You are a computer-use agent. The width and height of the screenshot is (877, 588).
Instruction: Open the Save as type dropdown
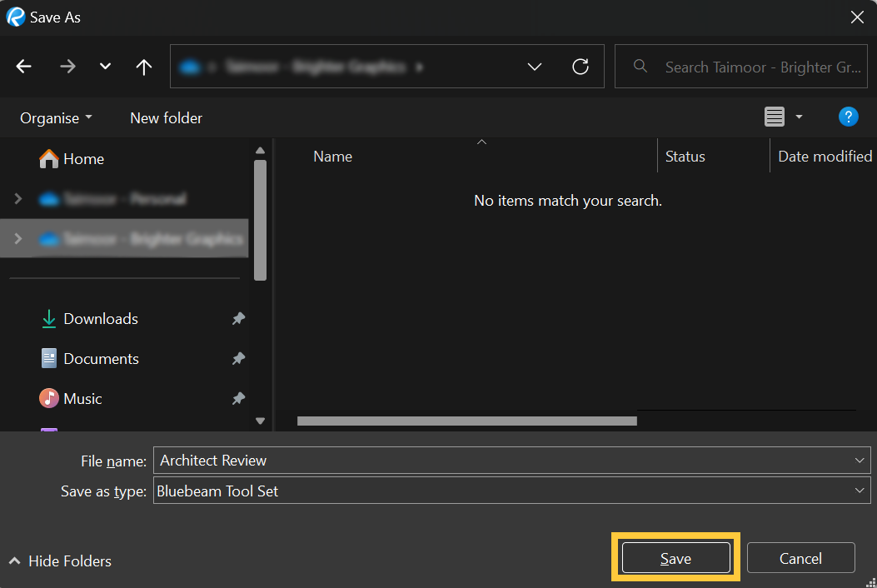tap(859, 491)
